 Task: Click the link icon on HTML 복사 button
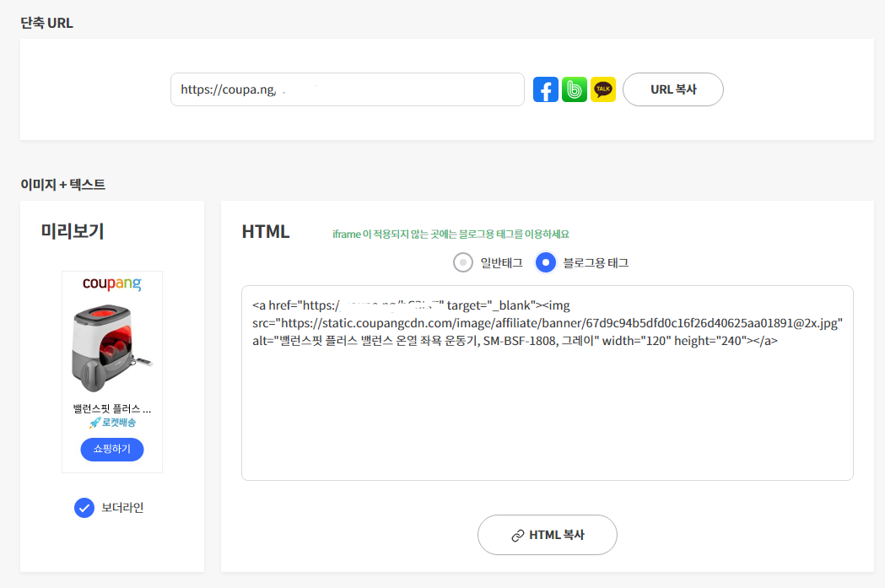517,536
